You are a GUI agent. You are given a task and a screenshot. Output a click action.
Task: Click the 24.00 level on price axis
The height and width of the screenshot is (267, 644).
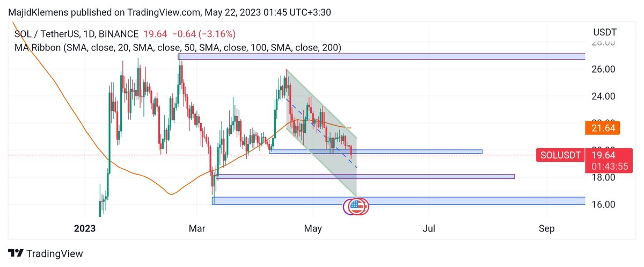(604, 96)
